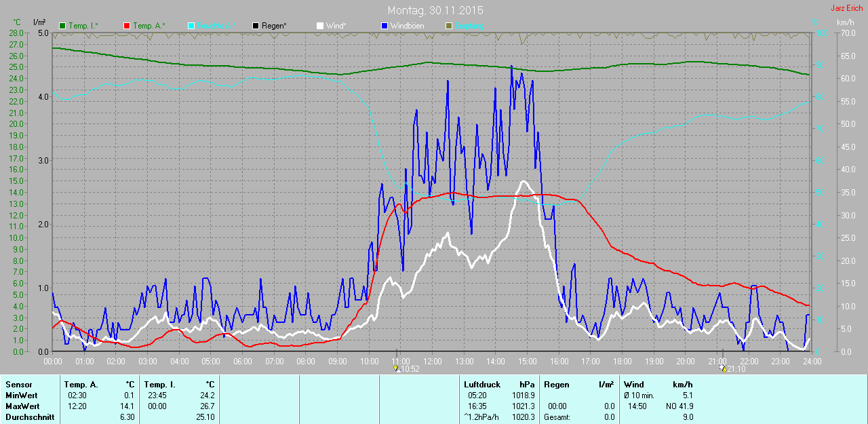Click the Regen column header in table
Image resolution: width=868 pixels, height=424 pixels.
(x=556, y=385)
